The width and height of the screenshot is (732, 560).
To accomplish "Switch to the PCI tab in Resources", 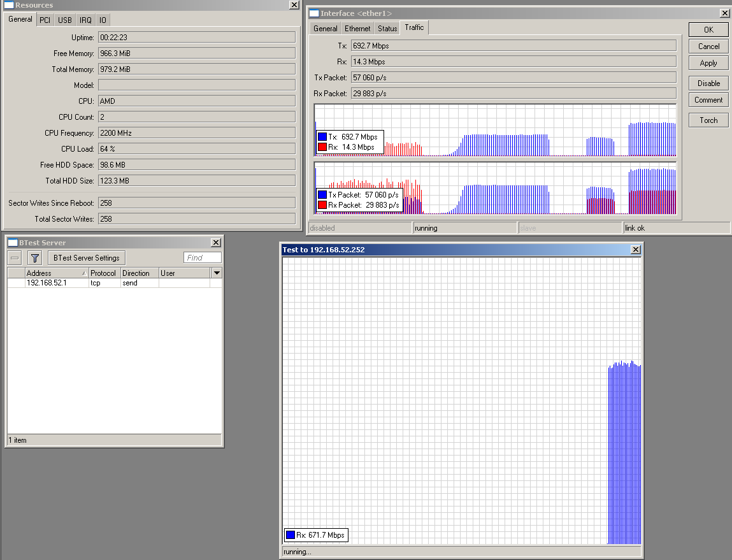I will pyautogui.click(x=45, y=20).
